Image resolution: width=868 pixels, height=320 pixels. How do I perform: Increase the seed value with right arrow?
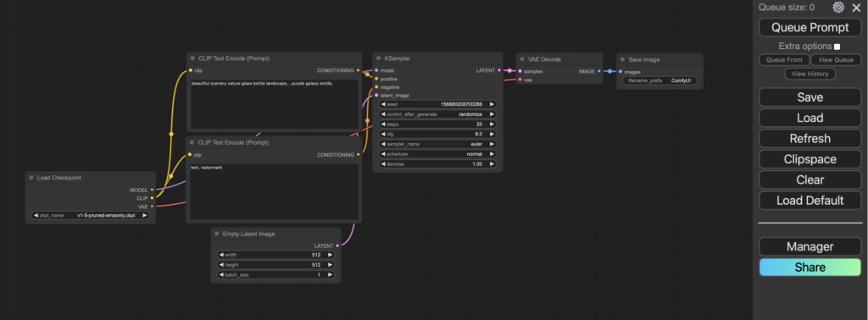pyautogui.click(x=491, y=104)
